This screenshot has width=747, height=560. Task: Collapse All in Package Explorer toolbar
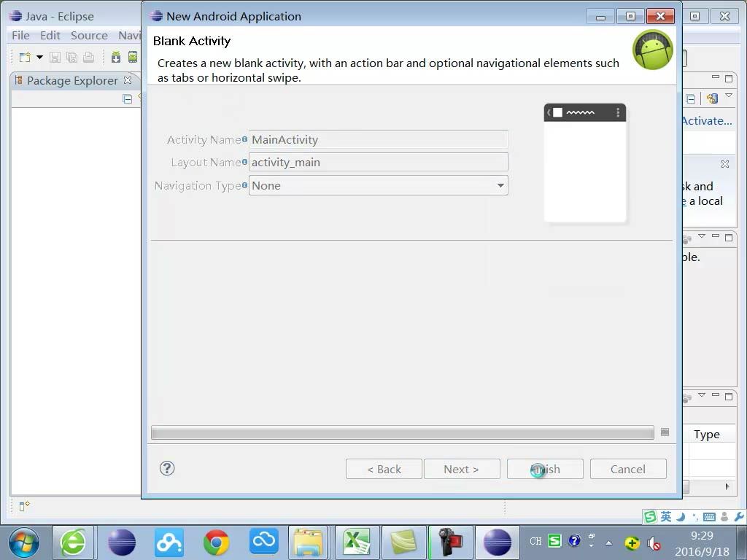[x=127, y=99]
